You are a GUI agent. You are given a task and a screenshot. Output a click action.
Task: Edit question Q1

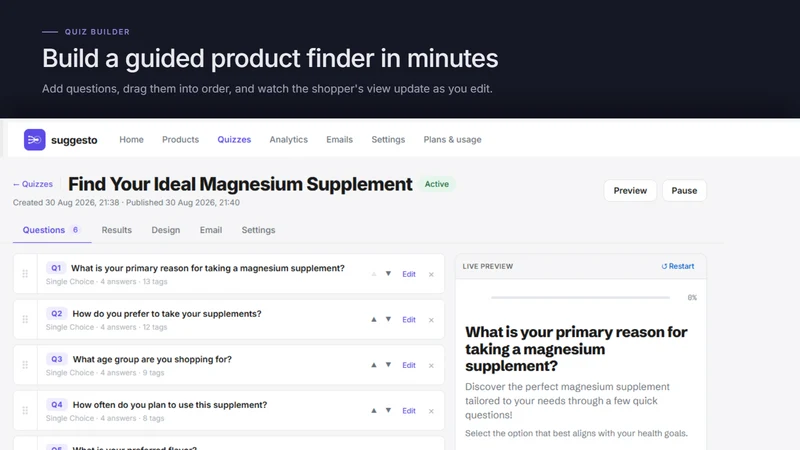point(409,274)
